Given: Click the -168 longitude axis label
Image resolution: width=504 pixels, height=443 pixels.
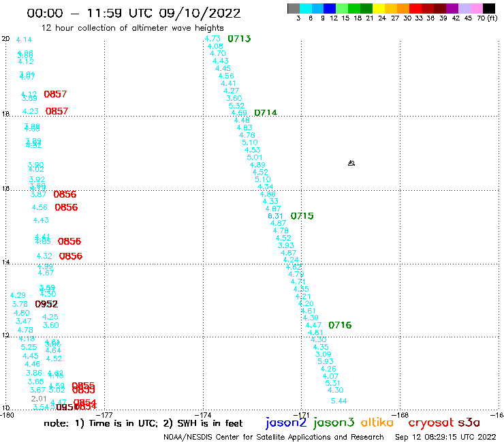Looking at the screenshot, I should pyautogui.click(x=400, y=415).
